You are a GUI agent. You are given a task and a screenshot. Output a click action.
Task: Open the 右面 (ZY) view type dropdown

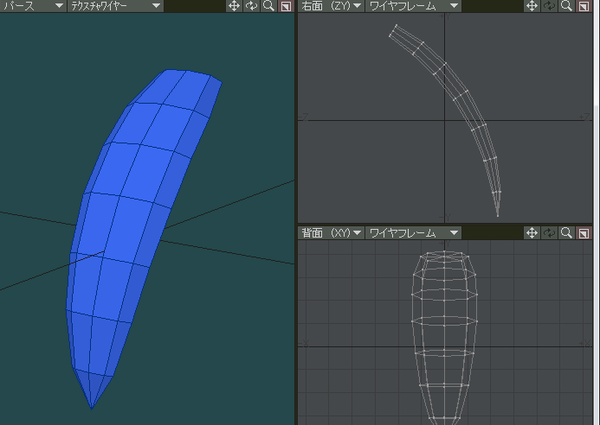tap(331, 6)
